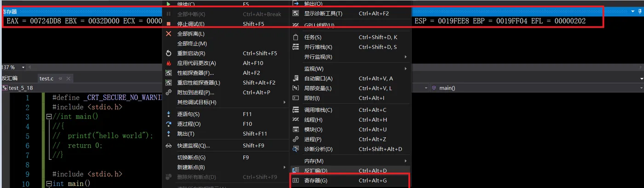Click the flame icon for 应用代码更改
Screen dimensions: 644x188
[x=168, y=63]
